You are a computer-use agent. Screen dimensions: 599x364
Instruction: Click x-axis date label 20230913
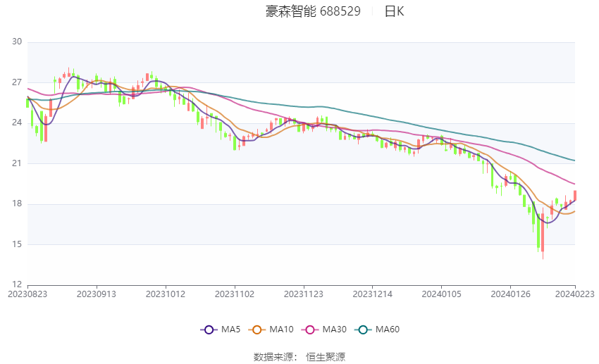coord(97,294)
